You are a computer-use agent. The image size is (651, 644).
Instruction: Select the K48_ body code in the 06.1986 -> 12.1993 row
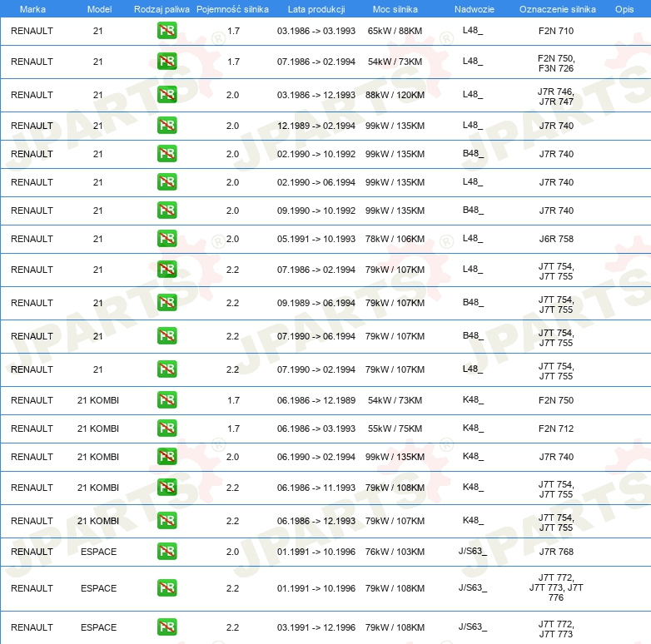pos(473,520)
